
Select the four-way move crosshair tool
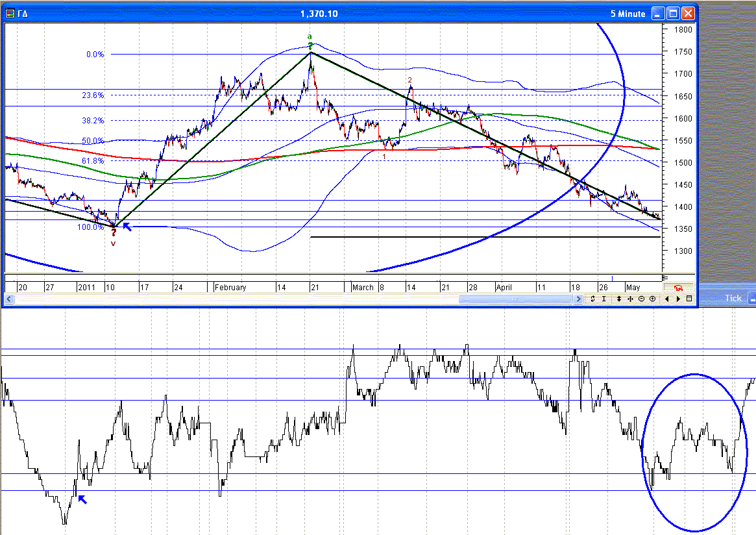630,299
